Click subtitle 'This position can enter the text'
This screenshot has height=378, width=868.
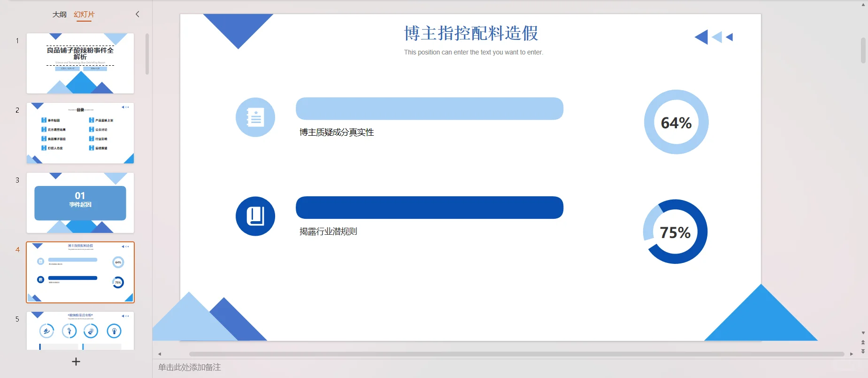click(x=473, y=52)
